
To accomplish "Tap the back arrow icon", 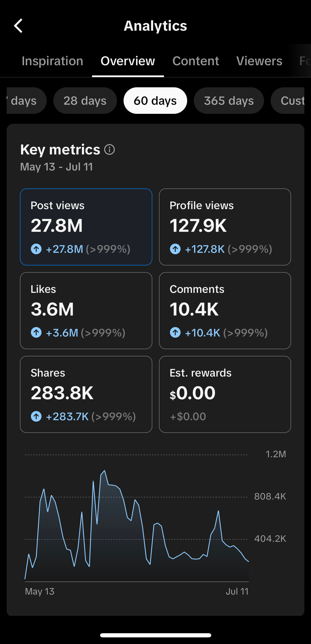I will pos(18,26).
